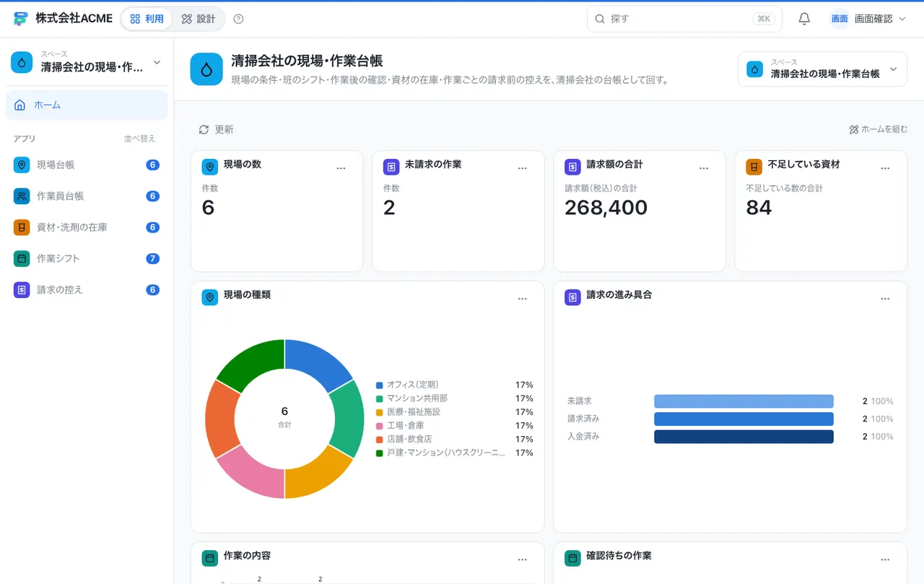Click the 株式会社ACME logo icon
Viewport: 924px width, 584px height.
[x=20, y=19]
